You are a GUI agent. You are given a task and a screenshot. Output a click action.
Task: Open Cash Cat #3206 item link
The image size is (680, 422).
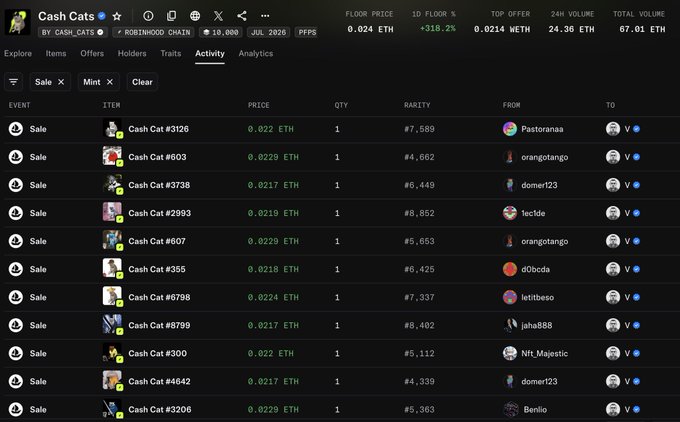click(x=160, y=409)
